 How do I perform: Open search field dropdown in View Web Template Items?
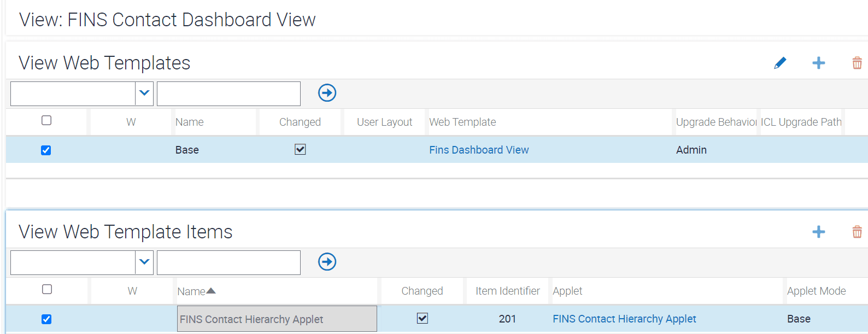pyautogui.click(x=144, y=262)
